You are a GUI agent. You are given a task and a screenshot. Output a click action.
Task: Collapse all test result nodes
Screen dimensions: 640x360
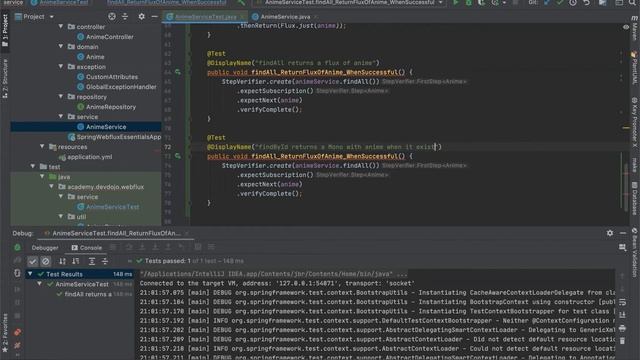pos(105,261)
